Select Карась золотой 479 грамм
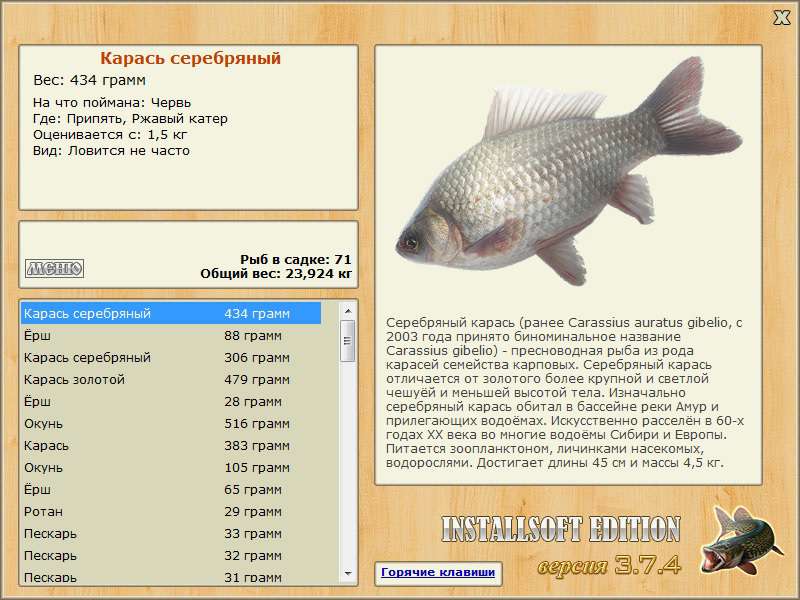 pos(170,380)
